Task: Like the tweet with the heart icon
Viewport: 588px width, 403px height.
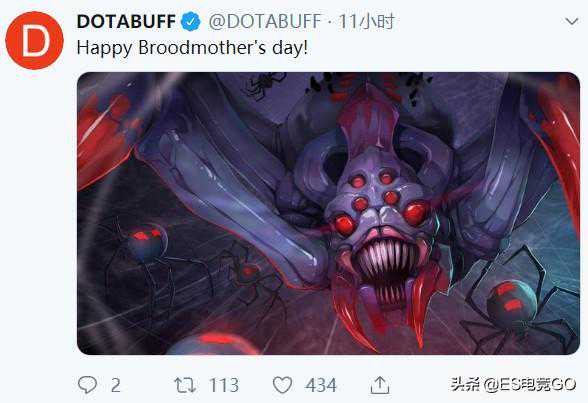Action: coord(282,385)
